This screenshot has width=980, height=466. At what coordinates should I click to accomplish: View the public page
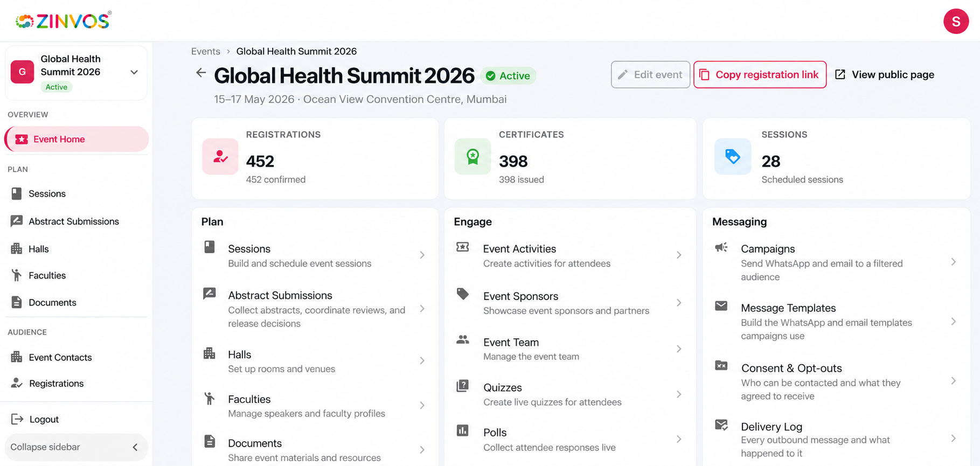[x=885, y=74]
